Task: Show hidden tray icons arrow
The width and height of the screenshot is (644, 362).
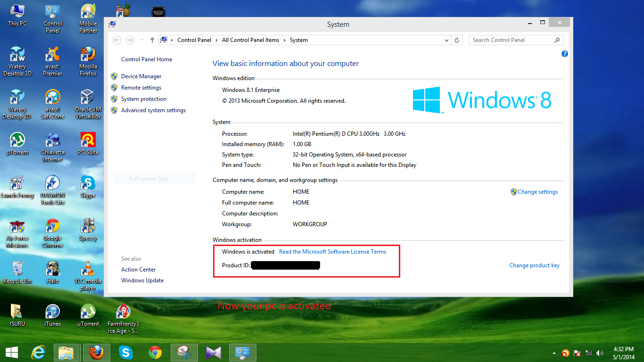Action: (554, 353)
